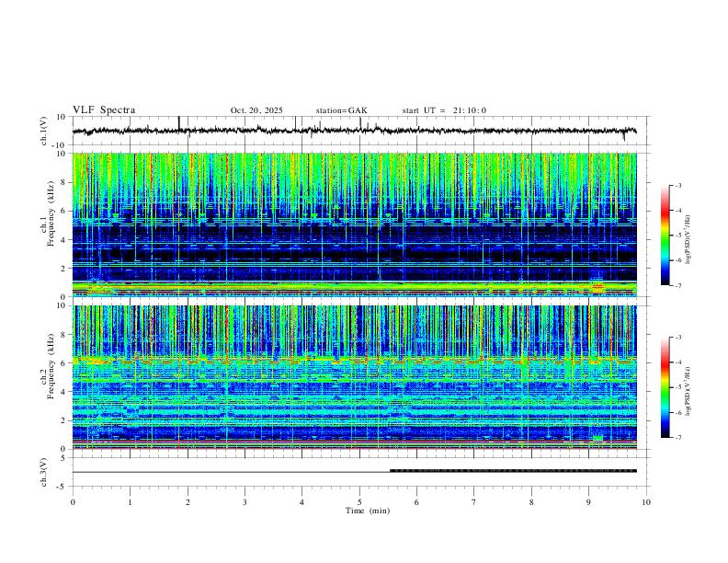This screenshot has height=563, width=728.
Task: Click the "4" kHz tick on ch.1 frequency axis
Action: coord(64,240)
